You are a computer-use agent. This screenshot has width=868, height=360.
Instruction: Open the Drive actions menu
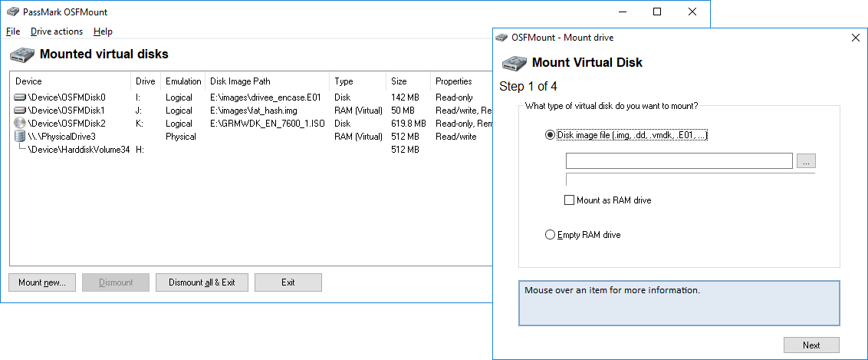(x=57, y=31)
